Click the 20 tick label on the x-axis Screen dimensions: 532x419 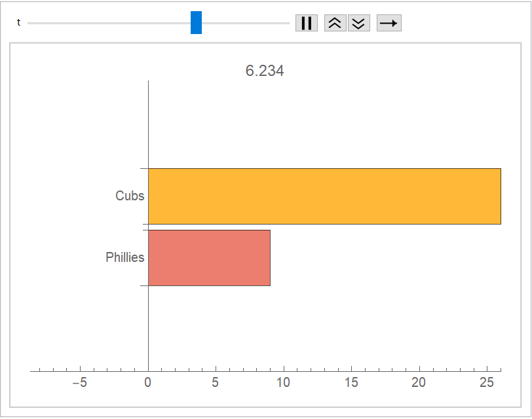tap(419, 383)
